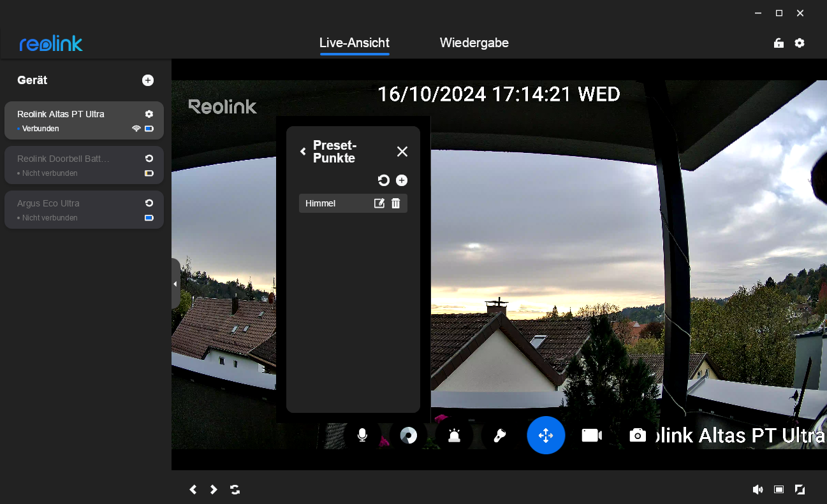Click battery icon of Argus Eco Ultra
Image resolution: width=827 pixels, height=504 pixels.
(x=149, y=218)
